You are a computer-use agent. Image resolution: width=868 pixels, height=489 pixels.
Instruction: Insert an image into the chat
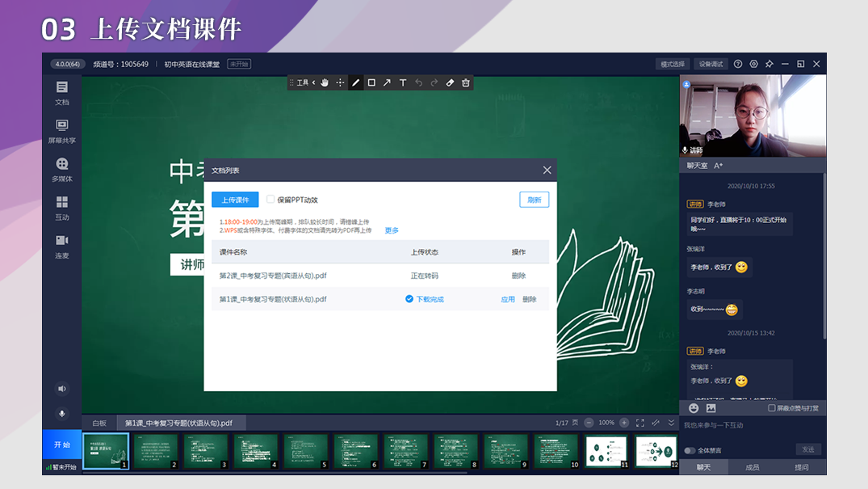tap(711, 408)
